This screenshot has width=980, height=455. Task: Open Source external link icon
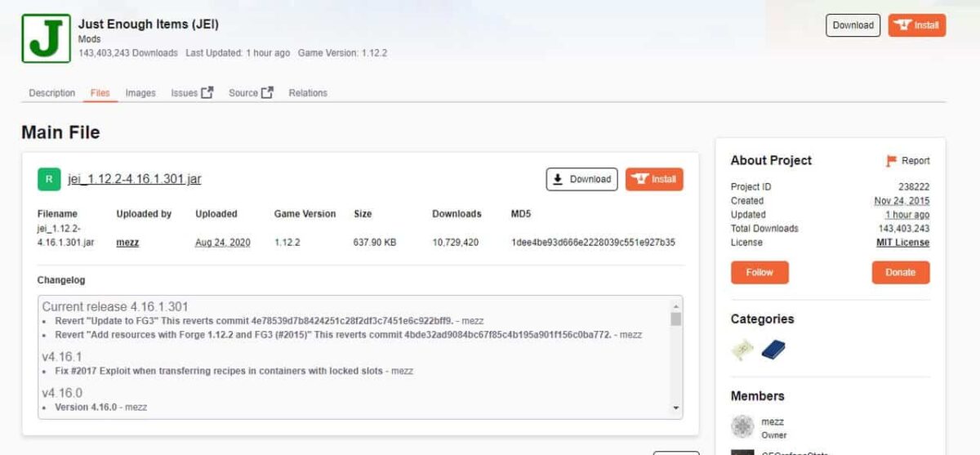pyautogui.click(x=267, y=92)
